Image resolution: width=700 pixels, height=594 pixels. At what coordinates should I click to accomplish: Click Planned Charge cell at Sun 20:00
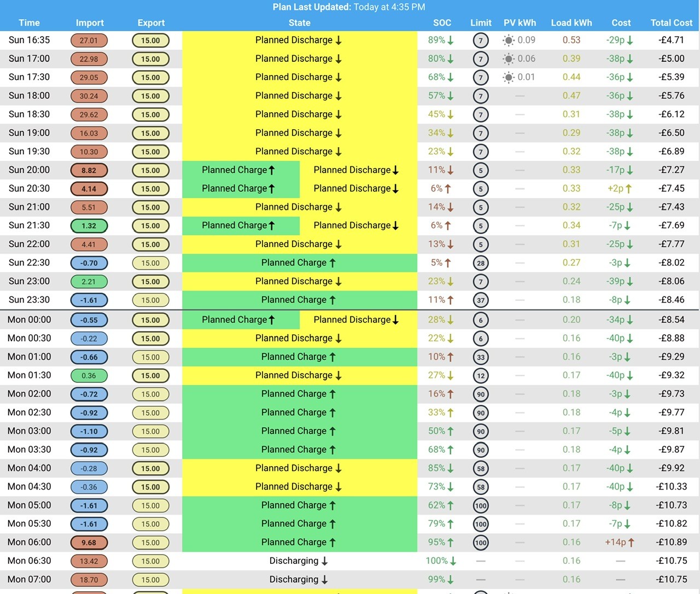(241, 170)
